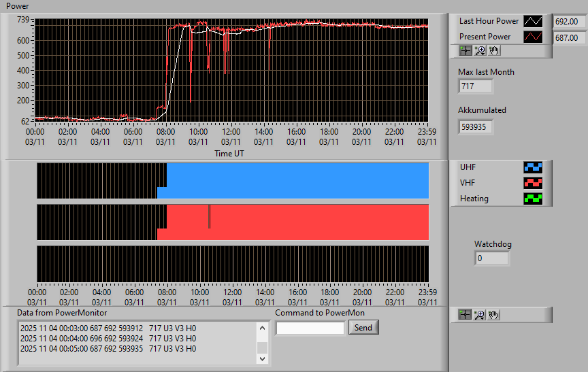This screenshot has height=372, width=588.
Task: Click the Watchdog value field
Action: tap(491, 258)
